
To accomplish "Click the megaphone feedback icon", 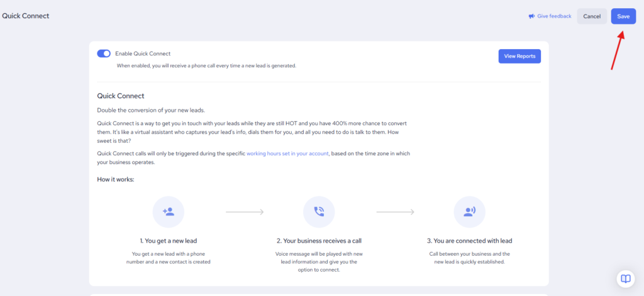I will tap(531, 16).
